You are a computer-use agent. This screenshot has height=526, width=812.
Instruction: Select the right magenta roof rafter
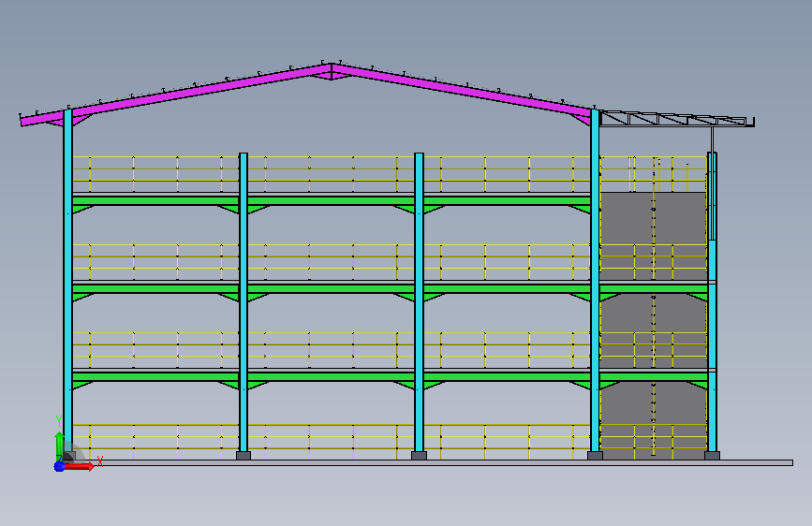[x=462, y=90]
